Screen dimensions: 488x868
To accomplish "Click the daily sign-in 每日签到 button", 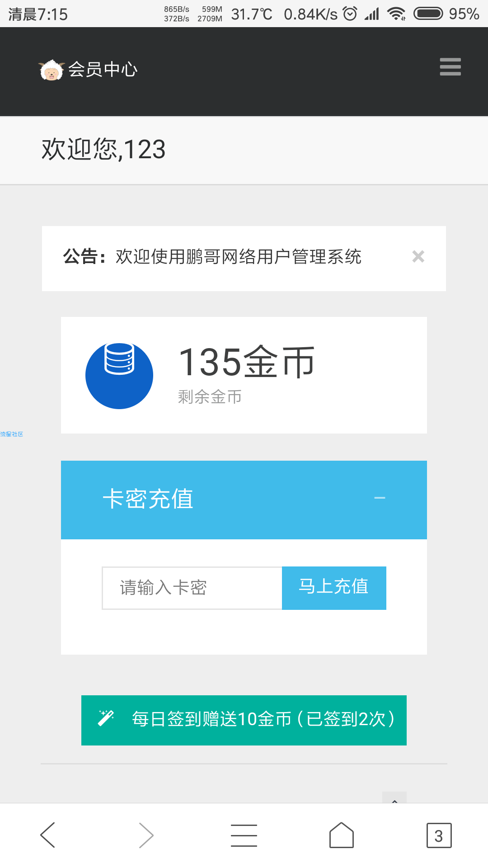I will tap(244, 720).
